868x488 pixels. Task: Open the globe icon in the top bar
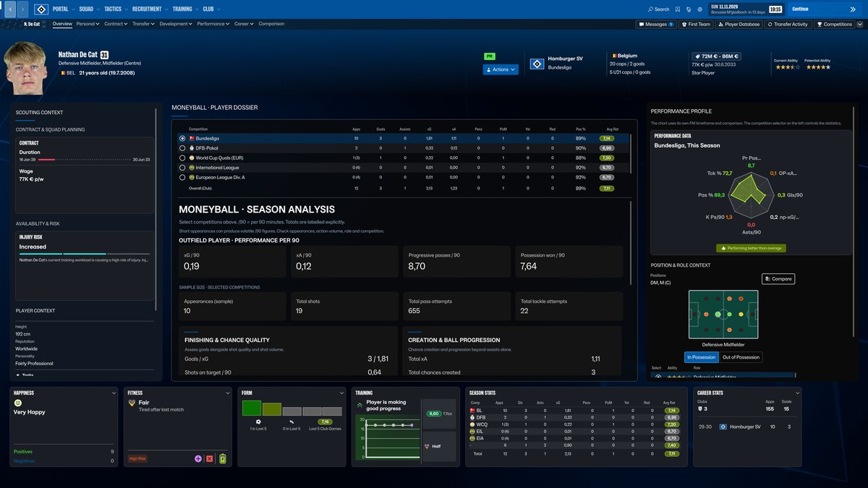699,9
